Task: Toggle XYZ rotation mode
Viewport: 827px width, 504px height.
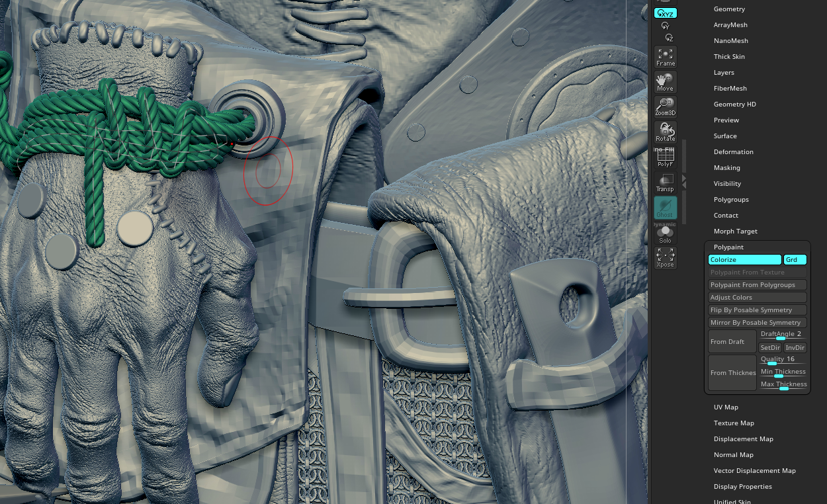Action: tap(666, 13)
